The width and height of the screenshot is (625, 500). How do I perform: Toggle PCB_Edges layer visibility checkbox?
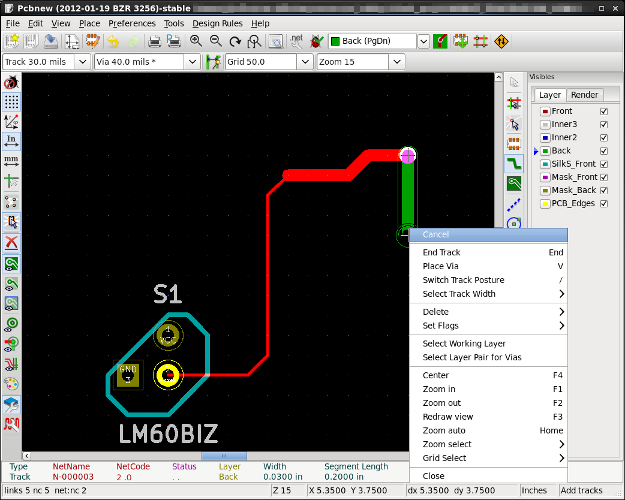pos(604,203)
